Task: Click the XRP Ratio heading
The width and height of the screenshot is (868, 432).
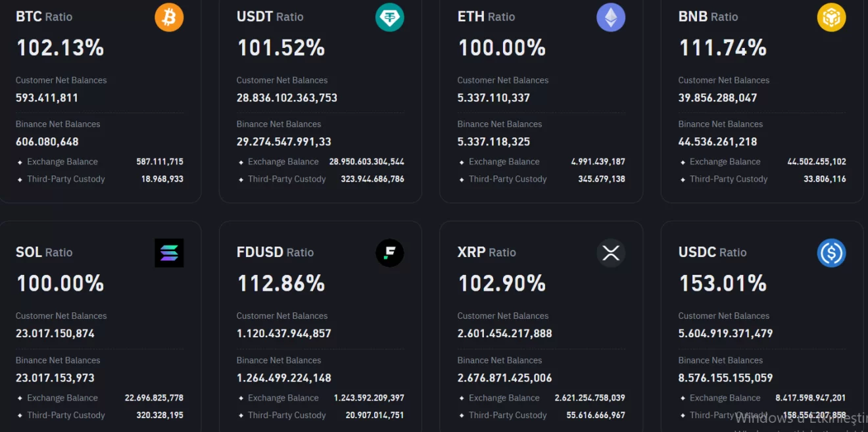Action: [x=487, y=252]
